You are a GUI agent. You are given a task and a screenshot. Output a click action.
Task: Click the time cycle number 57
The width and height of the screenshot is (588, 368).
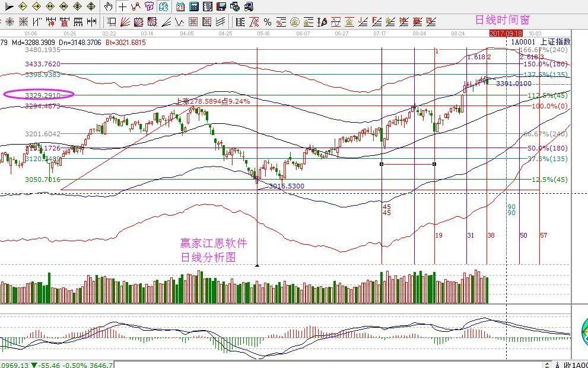543,235
